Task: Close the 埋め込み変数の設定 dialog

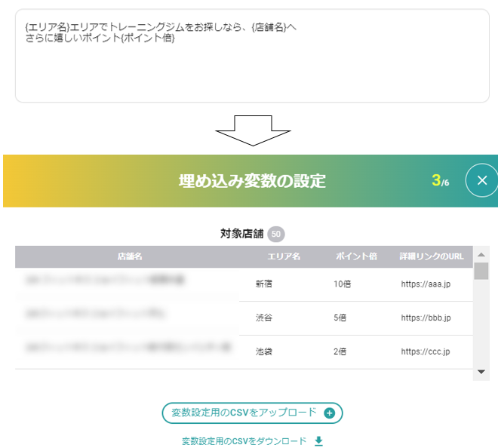Action: [x=482, y=180]
